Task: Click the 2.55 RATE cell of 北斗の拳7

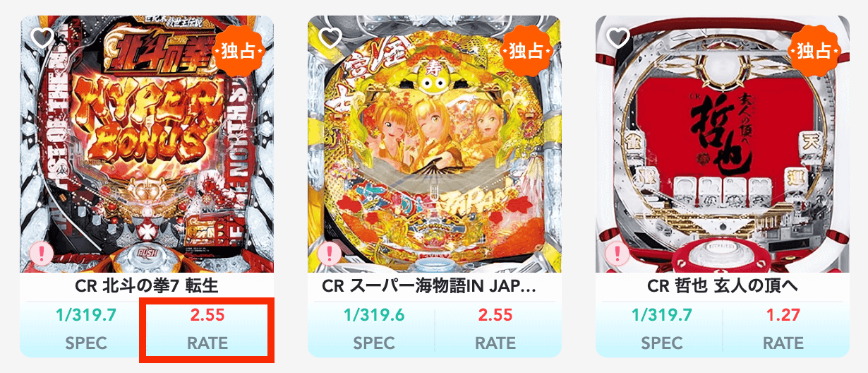Action: click(x=207, y=330)
